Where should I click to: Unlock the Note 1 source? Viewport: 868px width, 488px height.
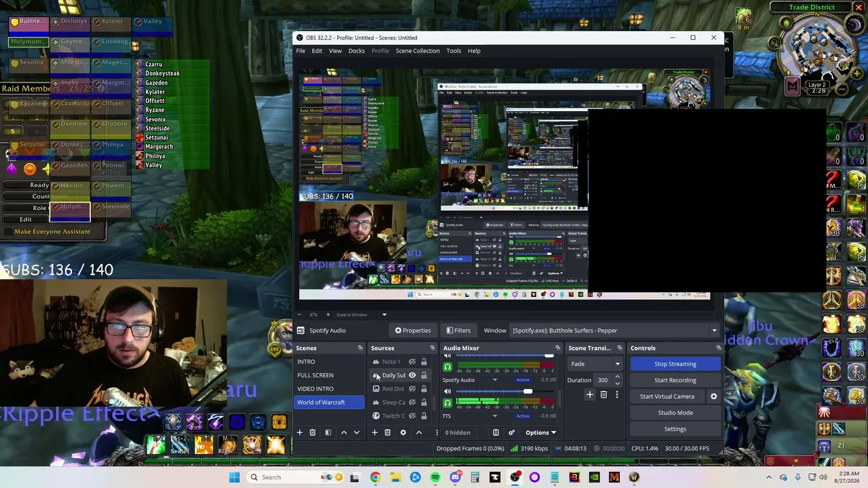424,362
